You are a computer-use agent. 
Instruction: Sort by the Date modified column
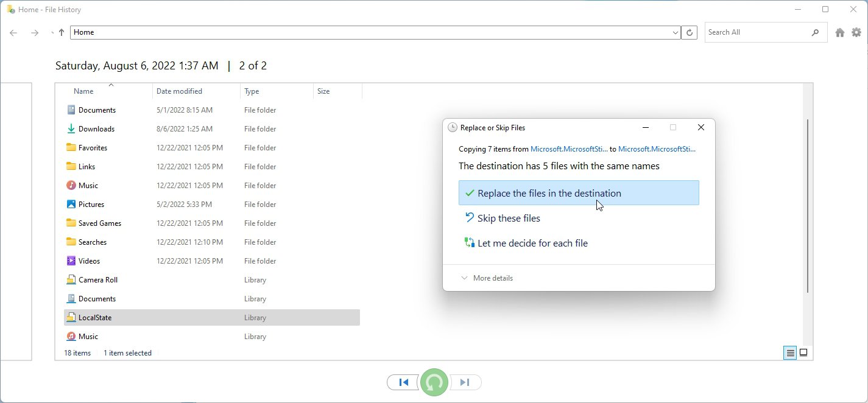179,91
